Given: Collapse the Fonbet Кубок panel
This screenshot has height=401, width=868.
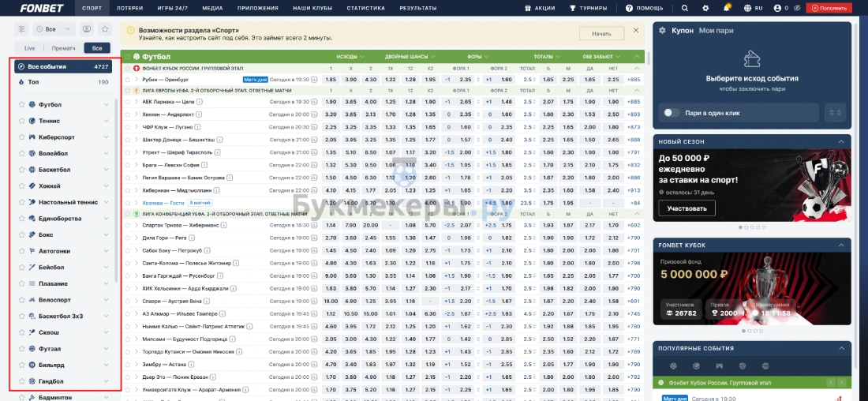Looking at the screenshot, I should [841, 245].
